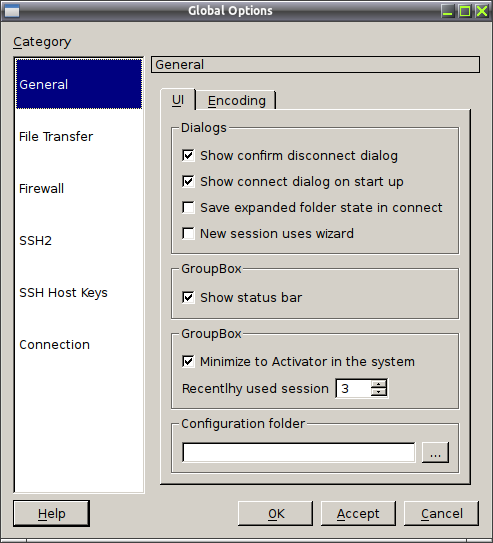Click the Recentlhy used session label

coord(255,389)
